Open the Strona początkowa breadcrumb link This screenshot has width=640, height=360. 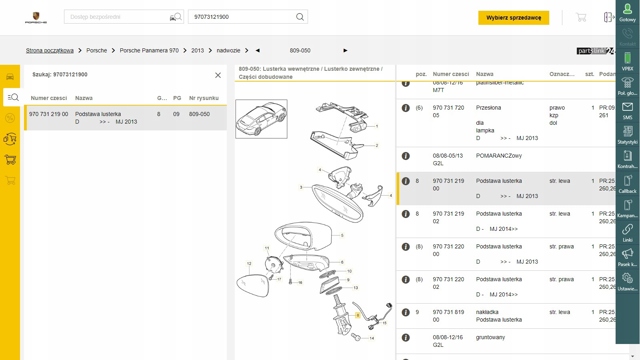click(50, 51)
